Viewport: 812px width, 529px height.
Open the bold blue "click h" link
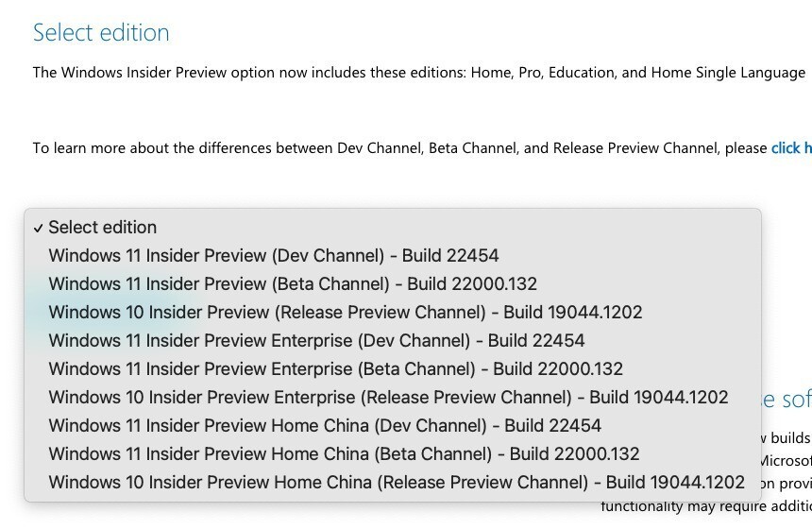pyautogui.click(x=791, y=148)
